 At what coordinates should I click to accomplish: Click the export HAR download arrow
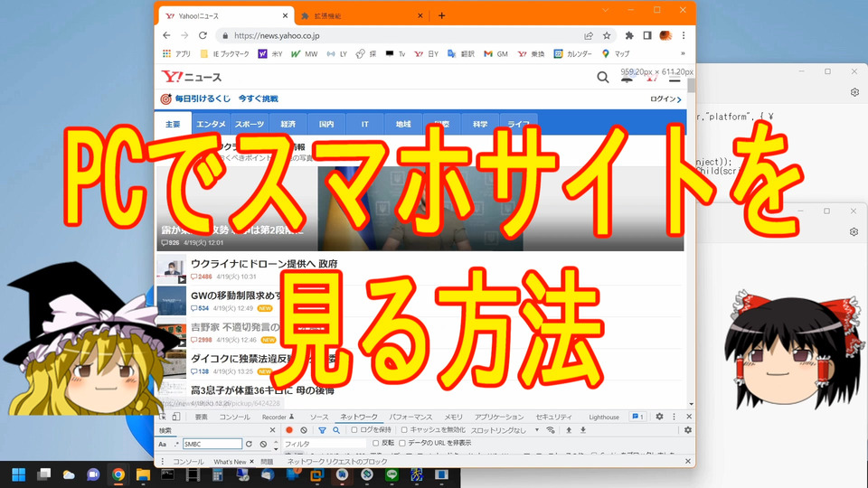click(583, 430)
